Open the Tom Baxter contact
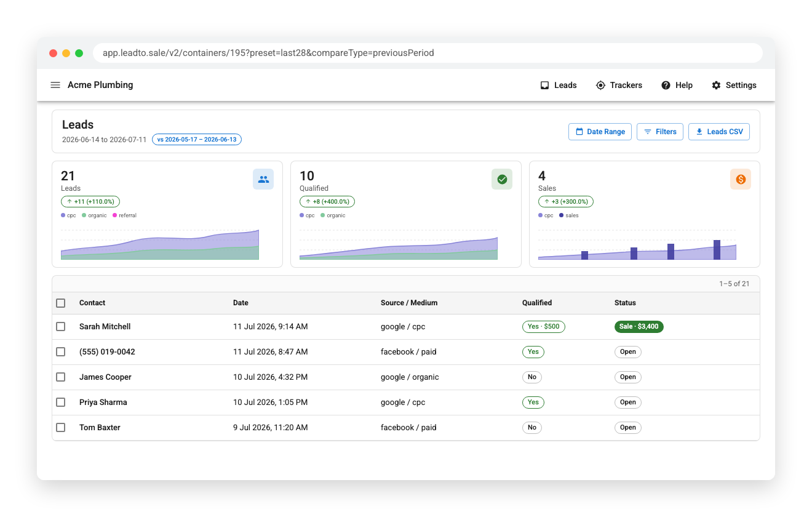 pos(100,428)
